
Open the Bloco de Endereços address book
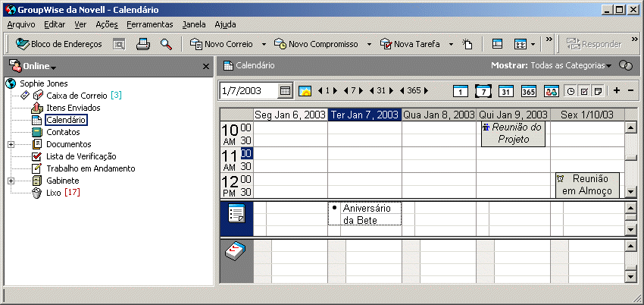point(59,44)
